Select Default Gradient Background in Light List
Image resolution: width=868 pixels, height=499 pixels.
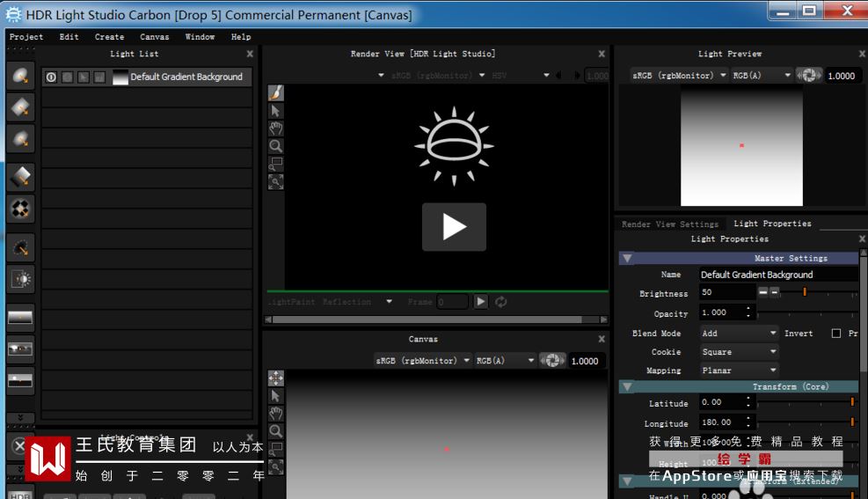click(148, 77)
